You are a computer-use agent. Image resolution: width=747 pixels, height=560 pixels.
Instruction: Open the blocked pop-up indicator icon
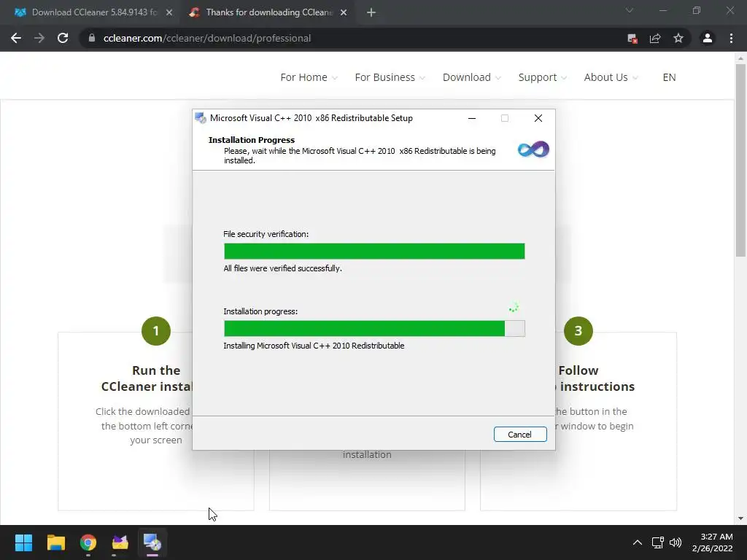click(632, 39)
